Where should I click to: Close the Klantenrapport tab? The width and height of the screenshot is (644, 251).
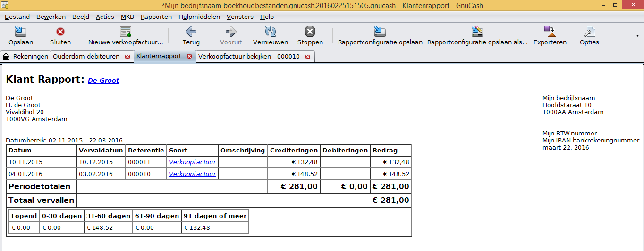click(x=189, y=56)
